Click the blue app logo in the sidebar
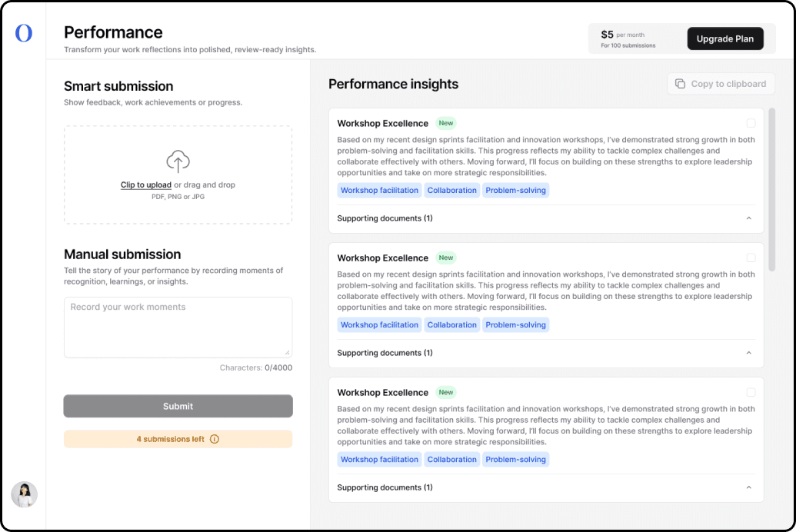The height and width of the screenshot is (532, 796). coord(24,33)
